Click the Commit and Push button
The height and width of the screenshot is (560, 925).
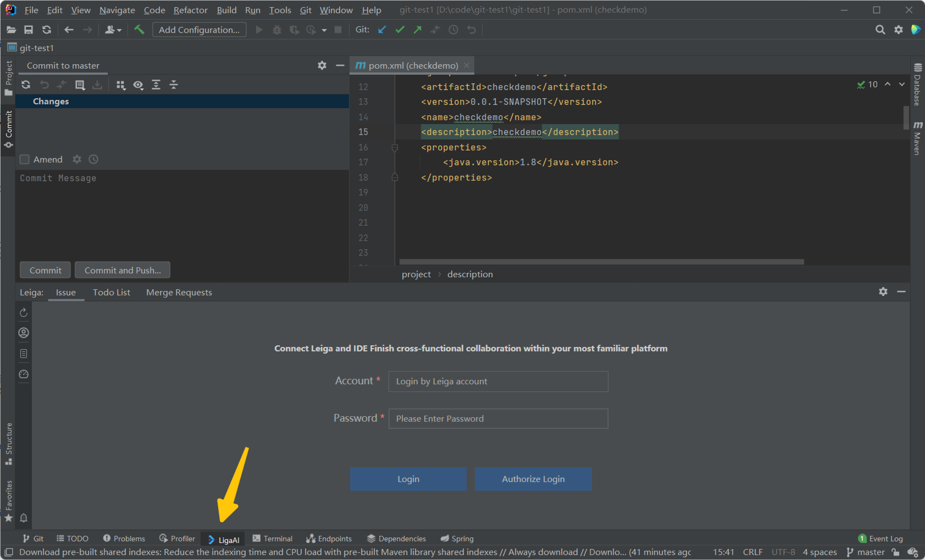pyautogui.click(x=122, y=270)
